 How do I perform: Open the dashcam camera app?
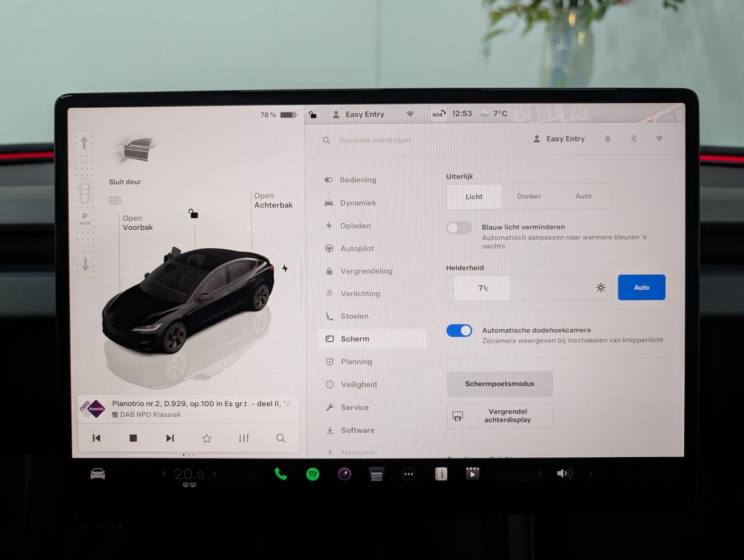click(x=344, y=474)
